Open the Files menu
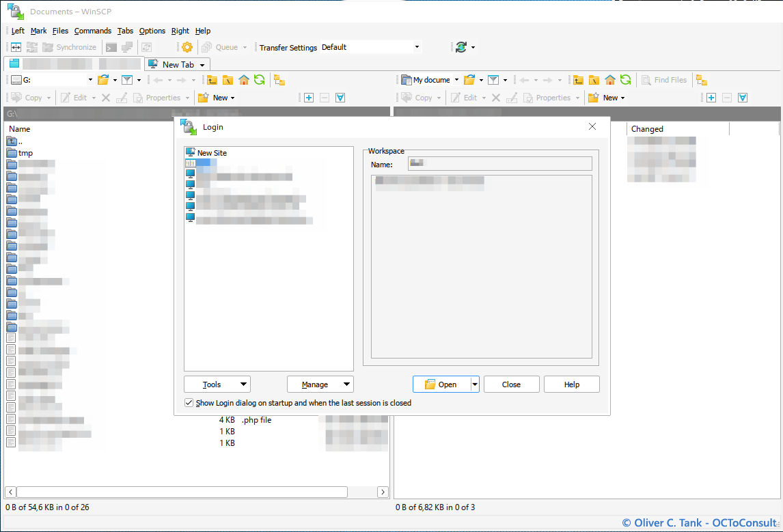783x532 pixels. (60, 31)
